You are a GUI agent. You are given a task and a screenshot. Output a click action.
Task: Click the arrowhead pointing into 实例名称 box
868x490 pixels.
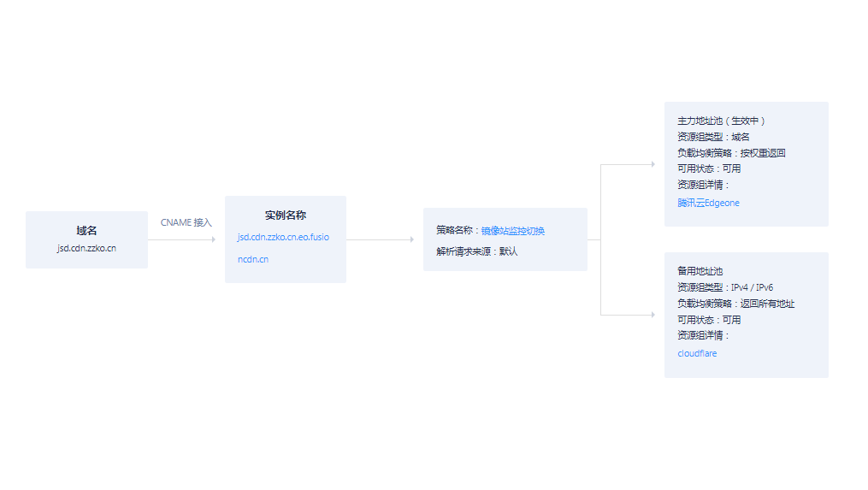(x=213, y=240)
